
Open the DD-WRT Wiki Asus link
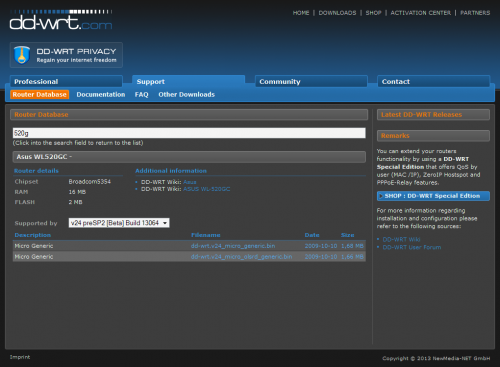pyautogui.click(x=190, y=182)
